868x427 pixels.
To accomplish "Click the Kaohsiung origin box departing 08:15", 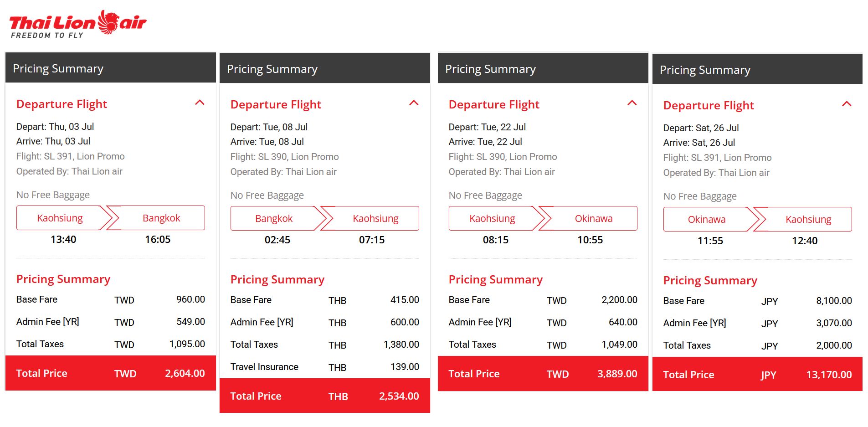I will tap(492, 219).
